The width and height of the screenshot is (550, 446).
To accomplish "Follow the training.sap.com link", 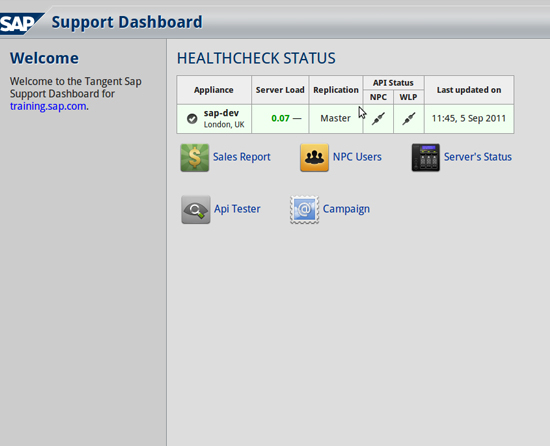I will coord(48,106).
